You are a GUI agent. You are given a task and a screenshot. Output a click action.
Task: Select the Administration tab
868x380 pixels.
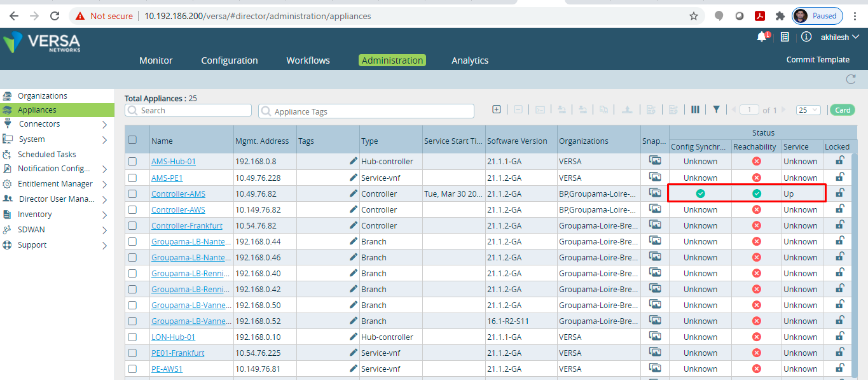coord(392,60)
